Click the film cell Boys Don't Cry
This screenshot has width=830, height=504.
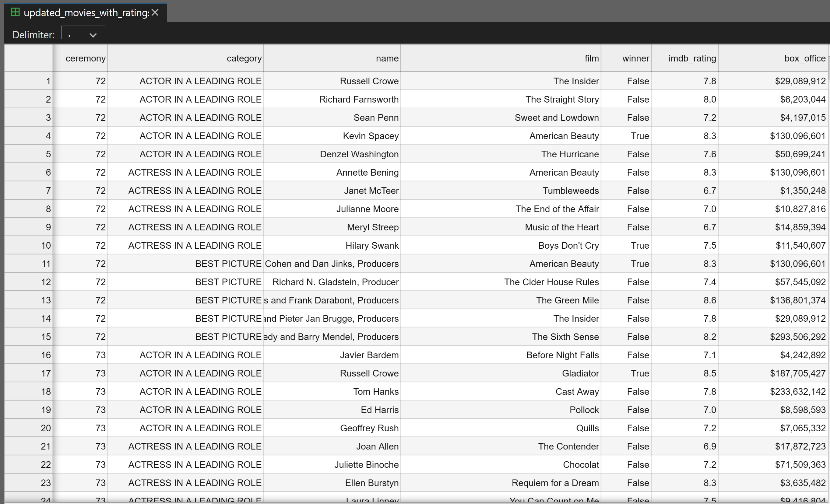tap(501, 245)
